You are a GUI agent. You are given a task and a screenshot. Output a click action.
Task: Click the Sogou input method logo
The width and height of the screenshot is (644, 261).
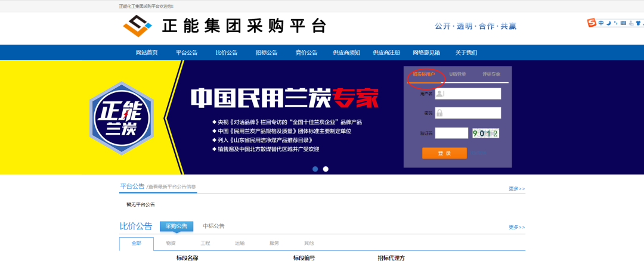pyautogui.click(x=592, y=23)
